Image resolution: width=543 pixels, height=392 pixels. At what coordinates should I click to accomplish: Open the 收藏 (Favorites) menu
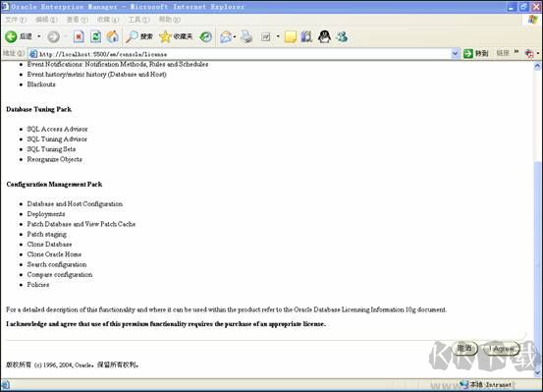(108, 20)
